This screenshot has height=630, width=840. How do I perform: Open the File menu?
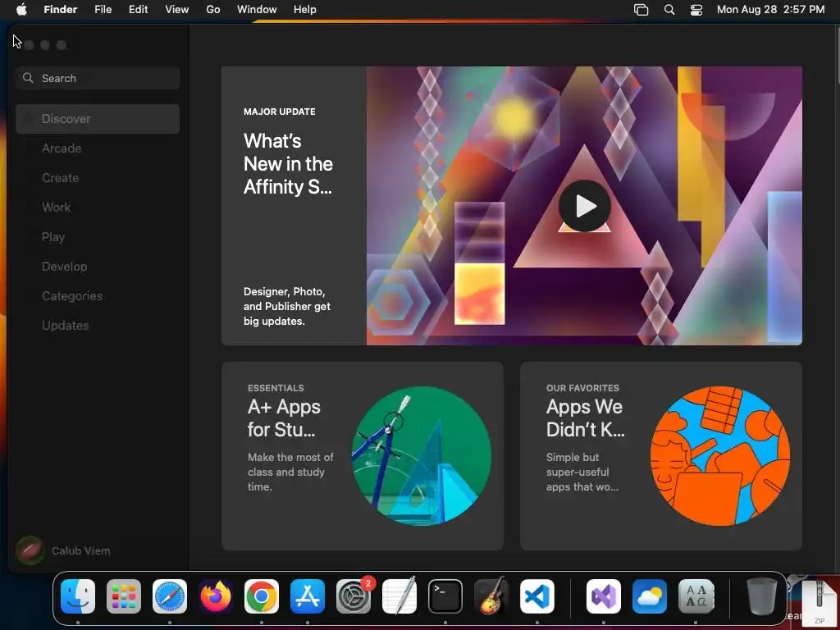pos(103,10)
